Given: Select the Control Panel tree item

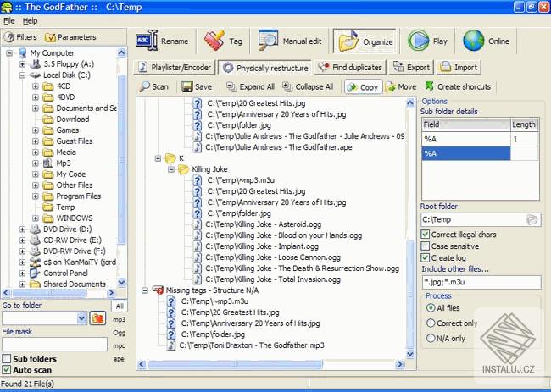Looking at the screenshot, I should coord(65,273).
